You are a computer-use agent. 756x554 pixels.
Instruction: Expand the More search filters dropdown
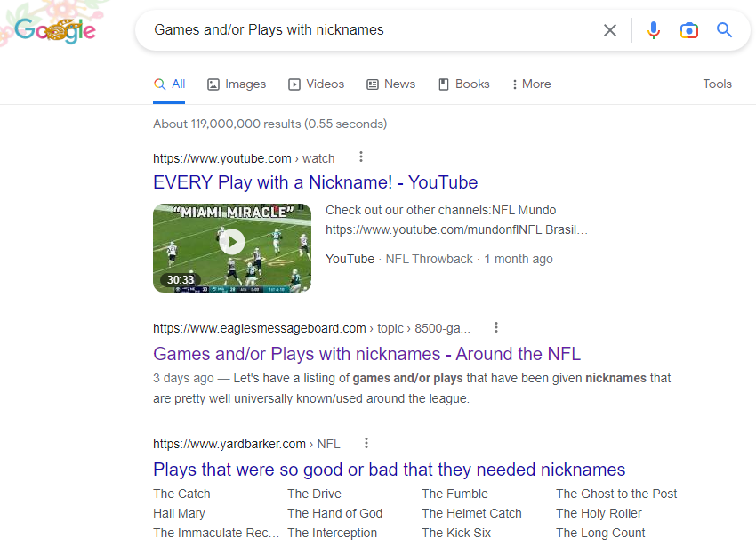(x=531, y=84)
